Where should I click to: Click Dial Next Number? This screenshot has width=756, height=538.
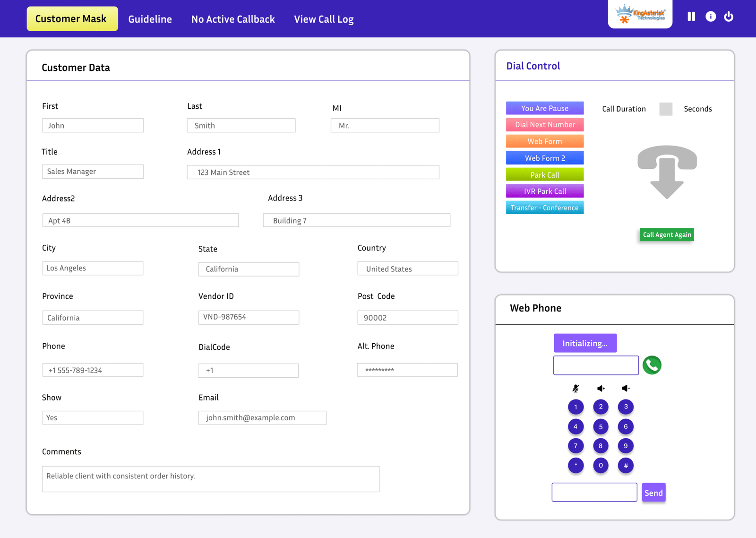[544, 124]
